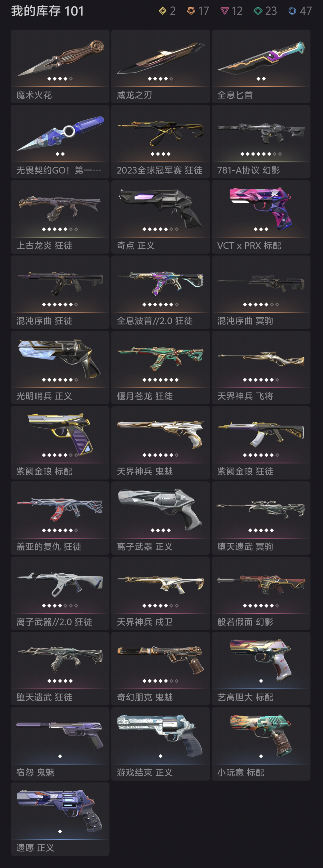Click the pink triangle tier icon
The height and width of the screenshot is (868, 323).
click(x=224, y=11)
